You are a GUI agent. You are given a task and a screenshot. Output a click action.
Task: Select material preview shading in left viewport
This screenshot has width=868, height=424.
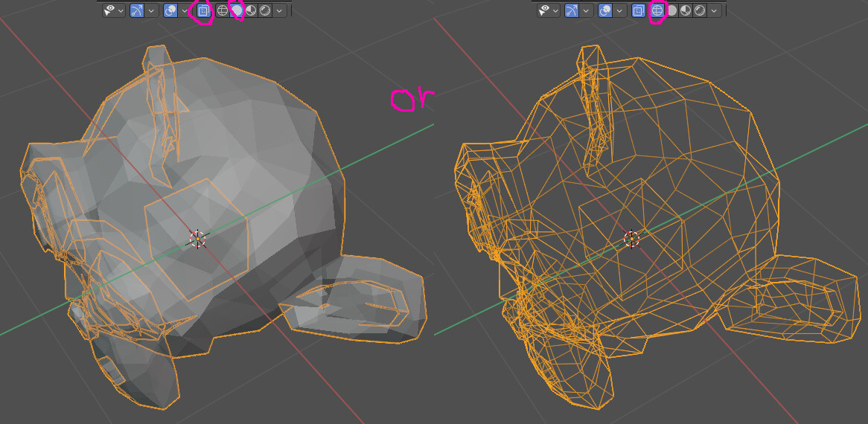tap(251, 10)
